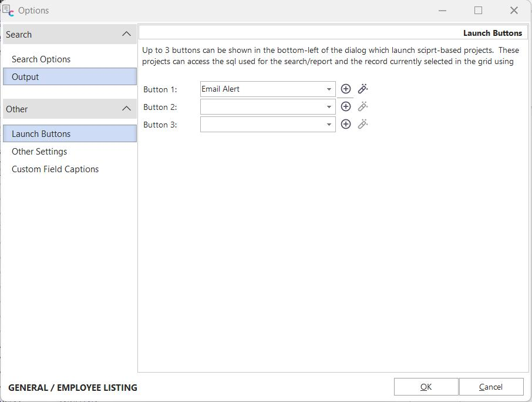This screenshot has width=532, height=402.
Task: Expand the Button 3 dropdown list
Action: [x=329, y=125]
